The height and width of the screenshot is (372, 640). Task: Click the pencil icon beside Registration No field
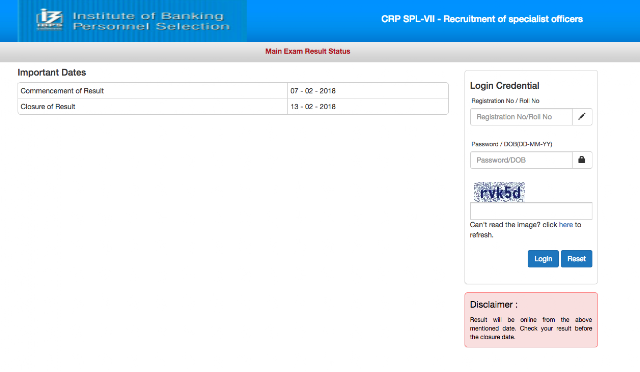[582, 117]
